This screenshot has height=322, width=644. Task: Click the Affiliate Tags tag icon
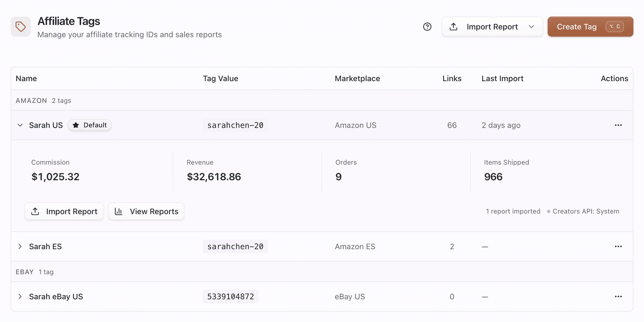21,27
